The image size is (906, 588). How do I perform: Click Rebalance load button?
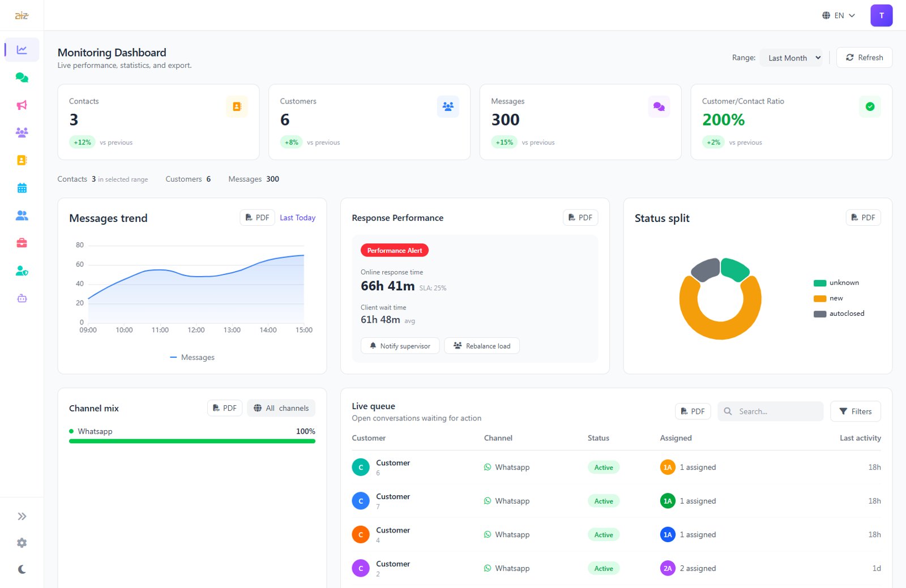pos(482,346)
